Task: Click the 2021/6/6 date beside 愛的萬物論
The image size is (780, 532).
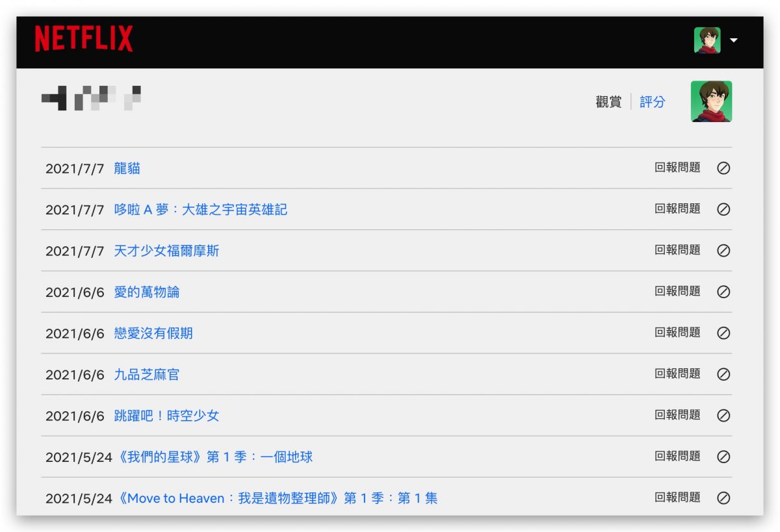Action: pos(75,292)
